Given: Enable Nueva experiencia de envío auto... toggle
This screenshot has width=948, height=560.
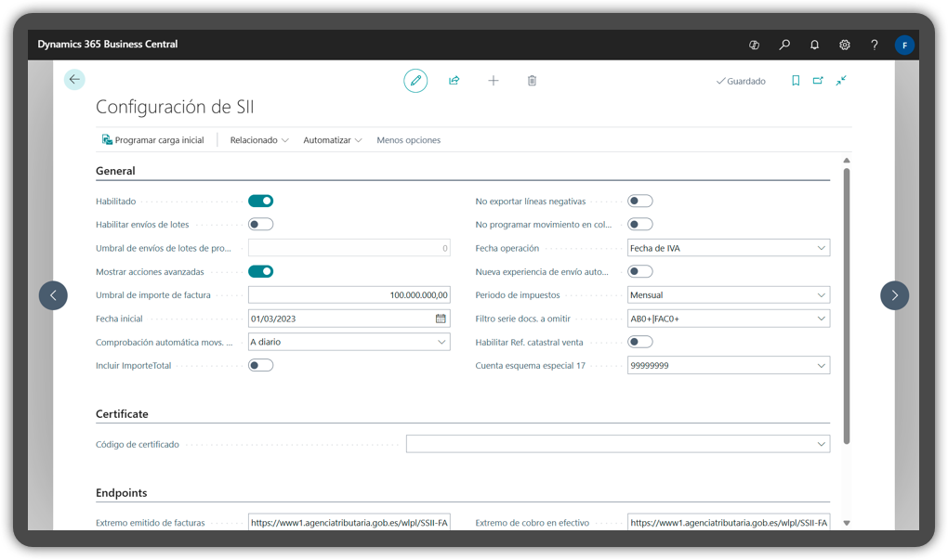Looking at the screenshot, I should 640,272.
